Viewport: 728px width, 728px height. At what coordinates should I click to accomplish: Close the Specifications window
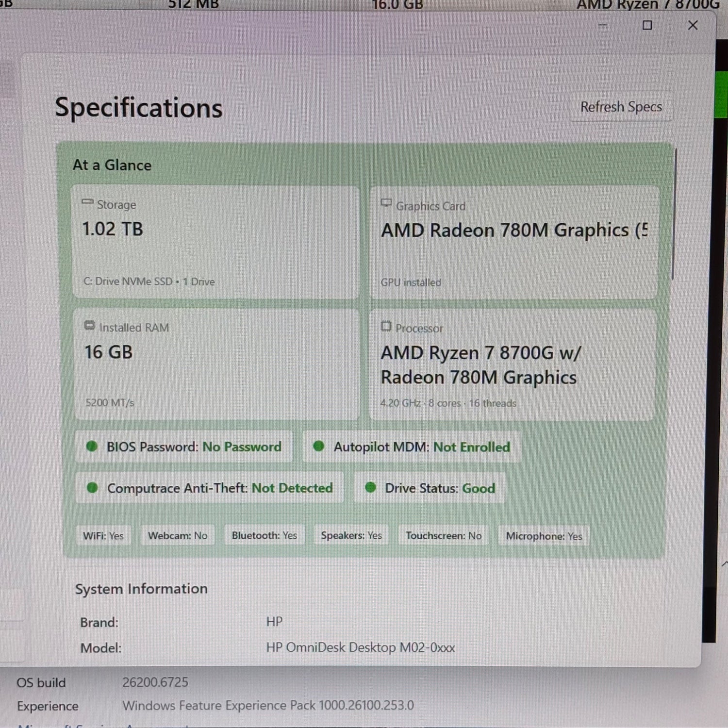tap(693, 25)
